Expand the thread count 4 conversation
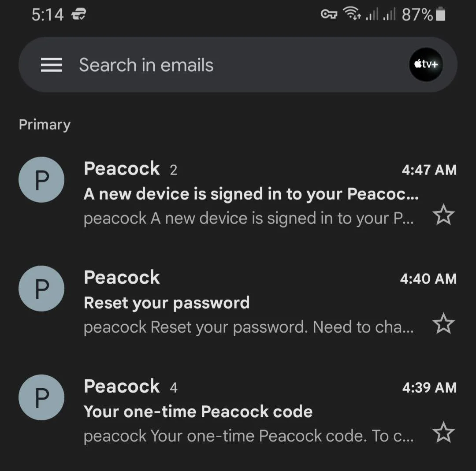476x471 pixels. (173, 388)
